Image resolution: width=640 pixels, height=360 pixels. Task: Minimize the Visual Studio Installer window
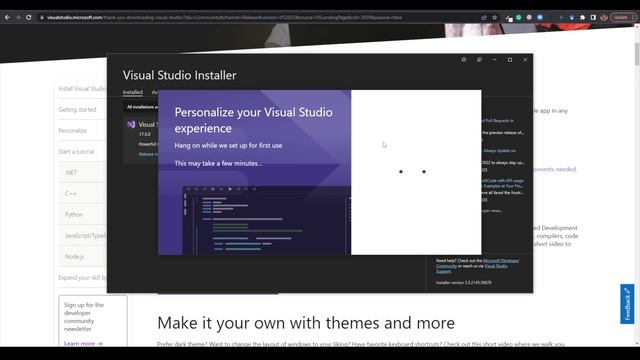click(495, 60)
